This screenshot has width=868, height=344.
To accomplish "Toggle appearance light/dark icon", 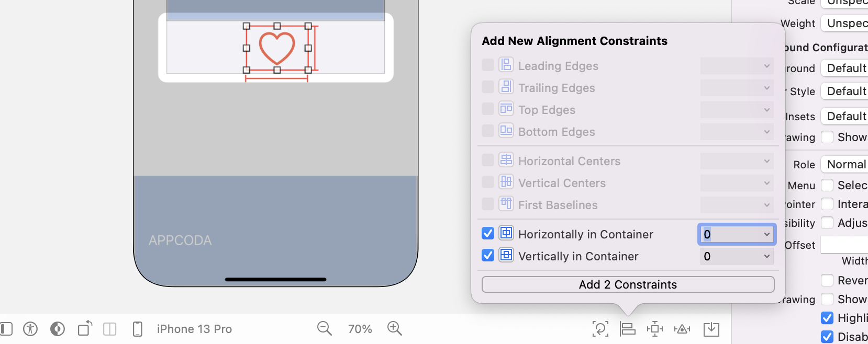I will pyautogui.click(x=58, y=329).
